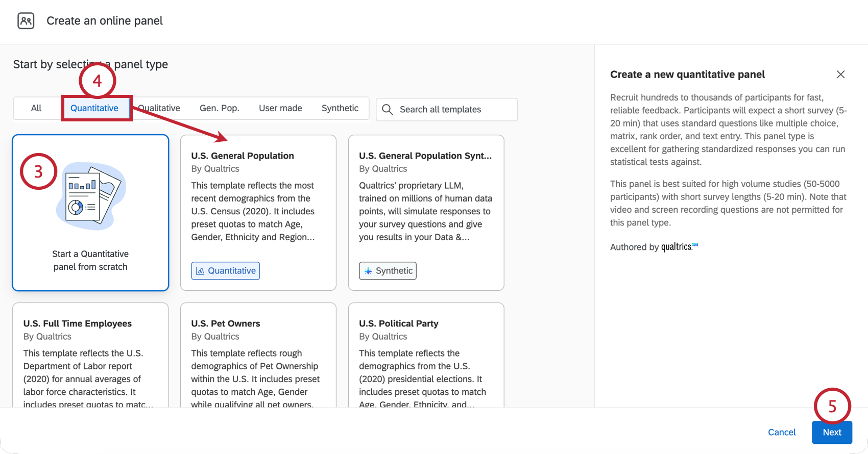
Task: Switch to the All tab
Action: 36,108
